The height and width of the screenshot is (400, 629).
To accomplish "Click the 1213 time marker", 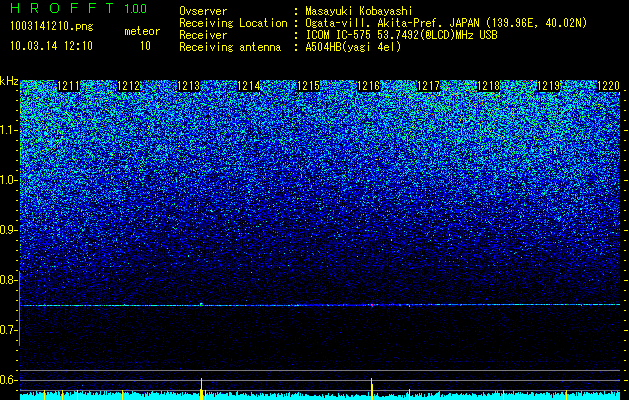I will (189, 86).
